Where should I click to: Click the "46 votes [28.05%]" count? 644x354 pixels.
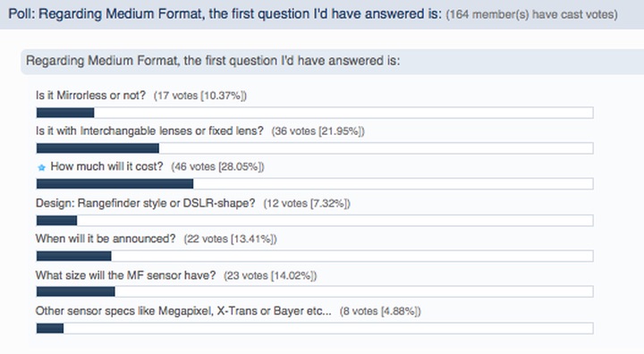point(217,167)
